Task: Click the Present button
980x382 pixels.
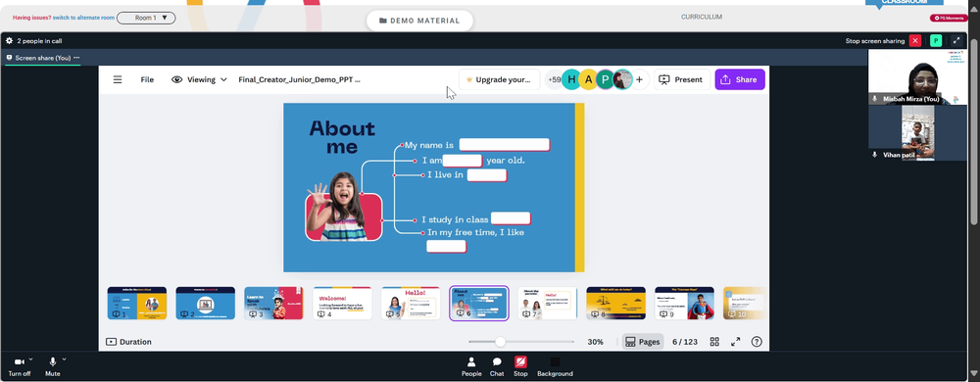Action: coord(681,80)
